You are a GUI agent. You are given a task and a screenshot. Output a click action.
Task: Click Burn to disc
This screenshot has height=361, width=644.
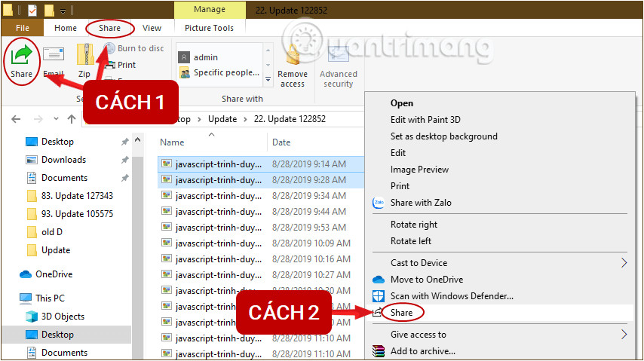134,48
